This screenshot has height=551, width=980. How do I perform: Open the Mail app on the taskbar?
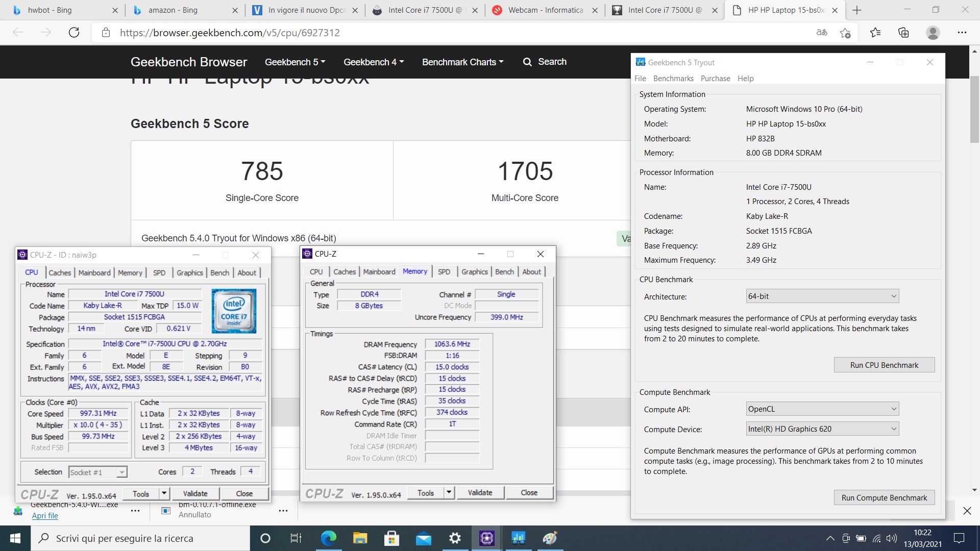tap(423, 538)
